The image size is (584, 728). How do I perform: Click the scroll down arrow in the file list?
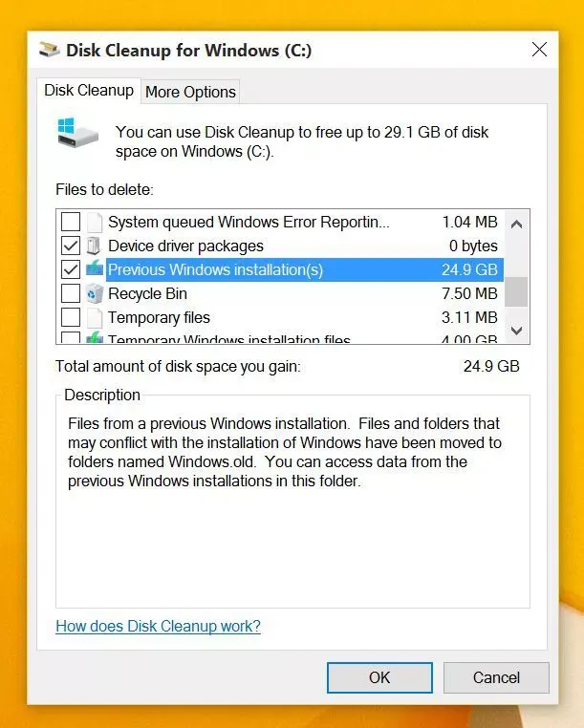[517, 331]
